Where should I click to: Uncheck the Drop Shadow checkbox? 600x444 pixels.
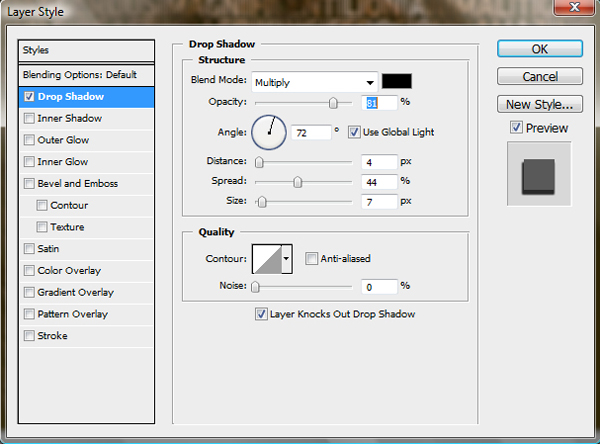(29, 96)
